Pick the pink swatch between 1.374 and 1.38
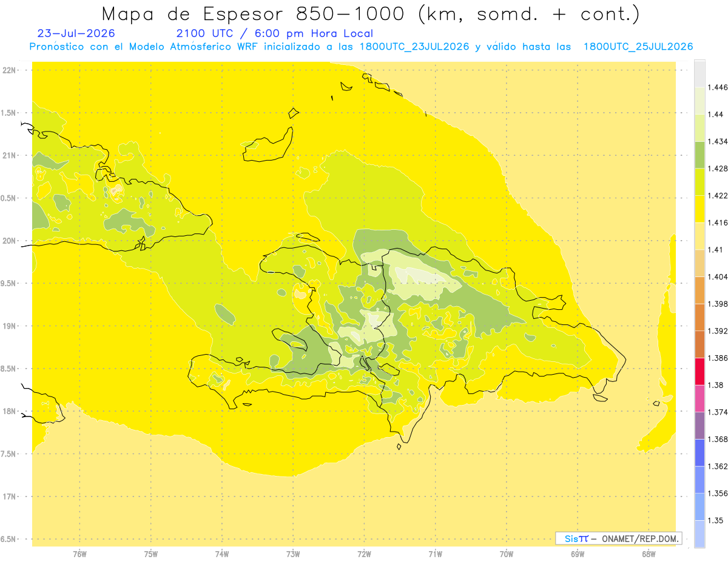 pos(699,398)
